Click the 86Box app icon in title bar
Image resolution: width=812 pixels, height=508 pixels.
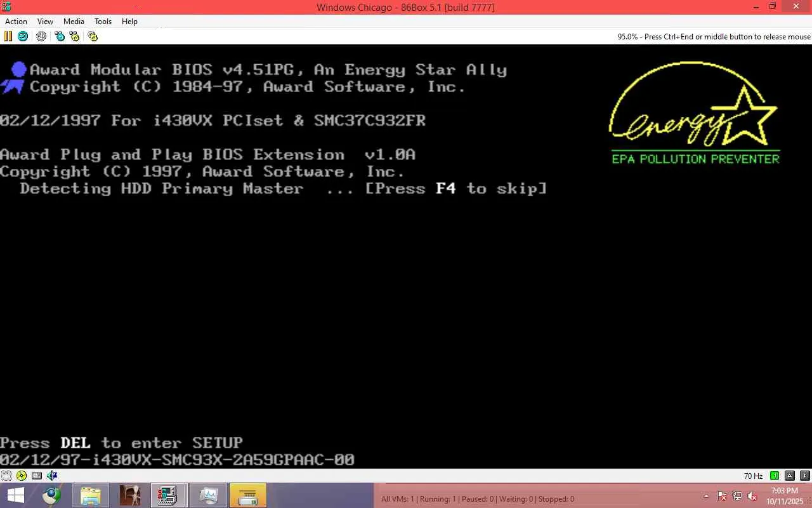point(6,6)
